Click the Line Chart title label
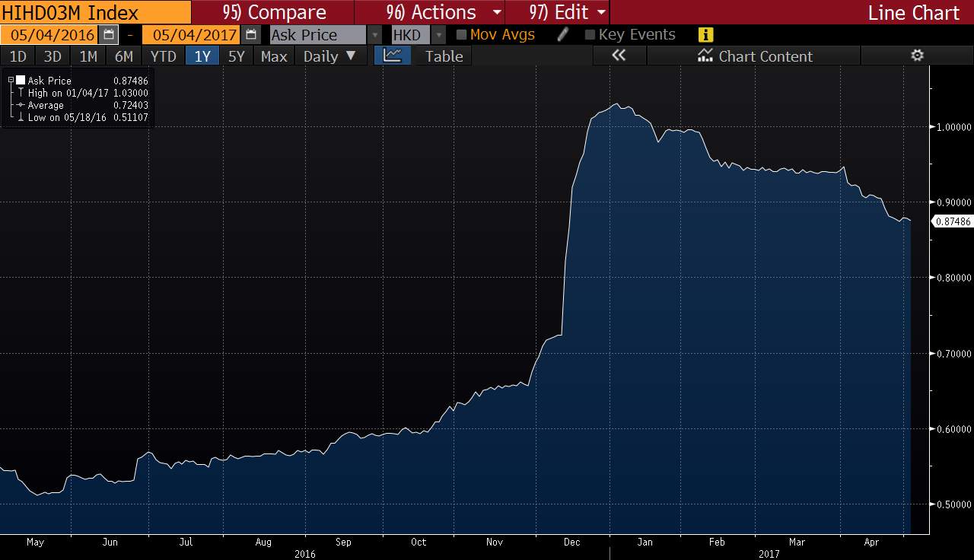 tap(914, 12)
